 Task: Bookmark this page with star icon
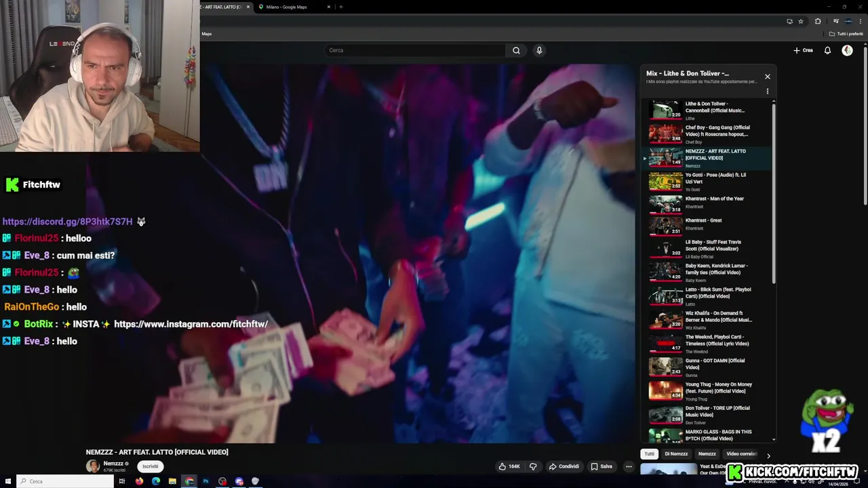[x=801, y=21]
